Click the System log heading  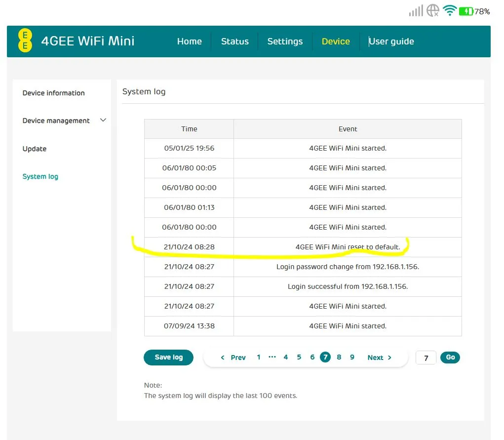click(x=144, y=92)
